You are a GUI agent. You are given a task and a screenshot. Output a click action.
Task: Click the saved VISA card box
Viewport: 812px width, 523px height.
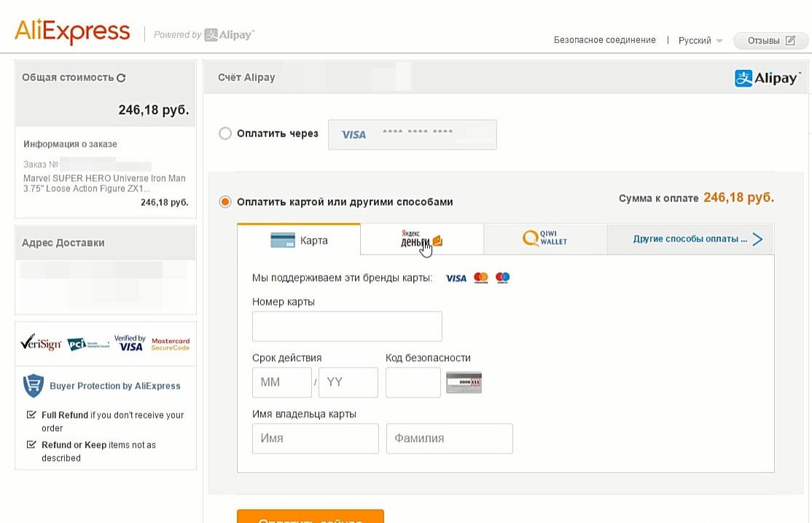click(413, 135)
